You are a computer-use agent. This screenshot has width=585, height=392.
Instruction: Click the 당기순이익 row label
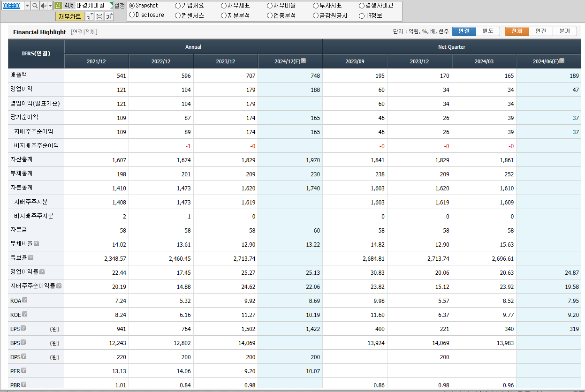click(x=24, y=117)
